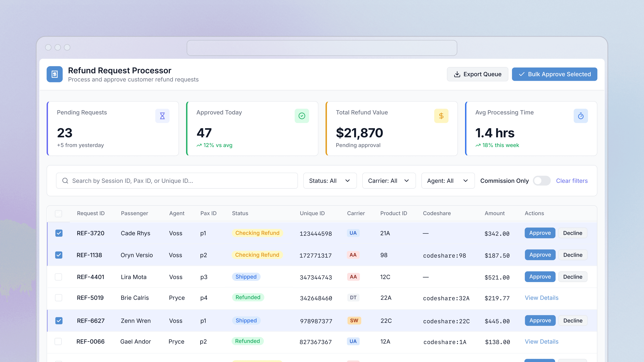Click the hourglass icon in Pending Requests card
This screenshot has width=644, height=362.
162,116
